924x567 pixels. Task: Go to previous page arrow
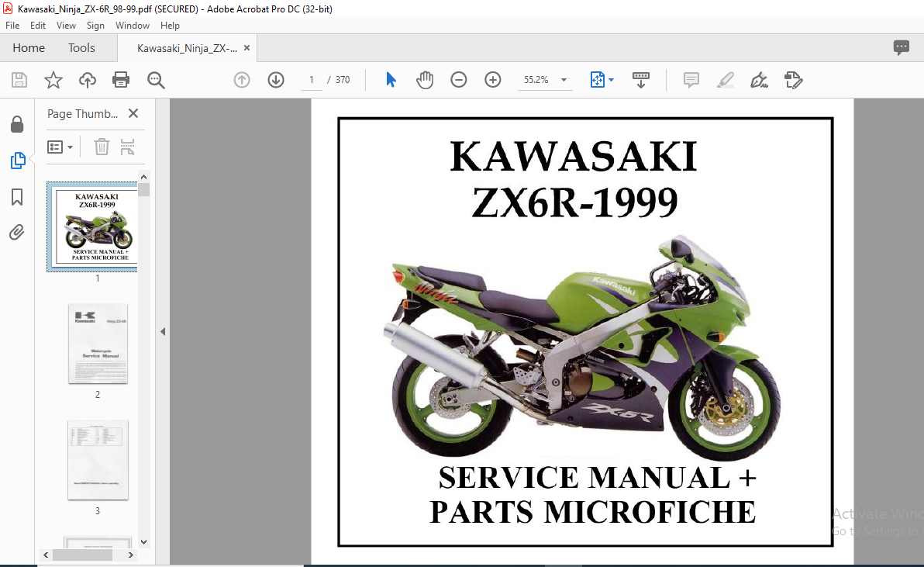coord(242,80)
